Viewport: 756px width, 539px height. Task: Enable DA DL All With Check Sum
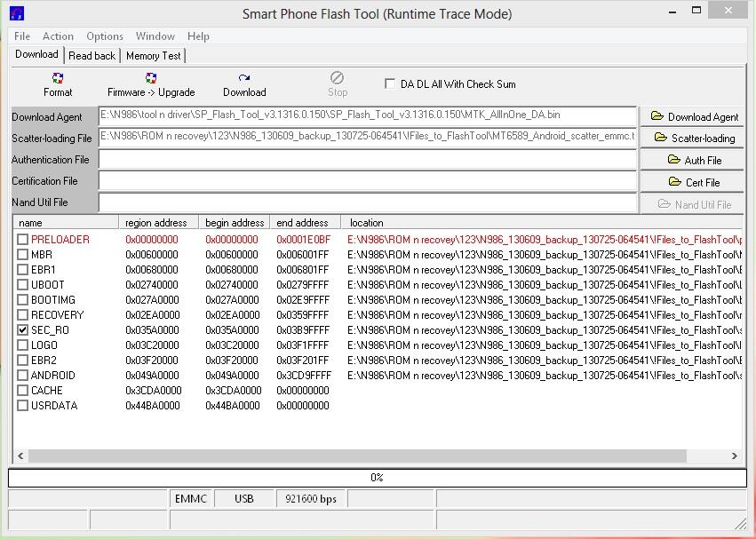click(x=390, y=83)
